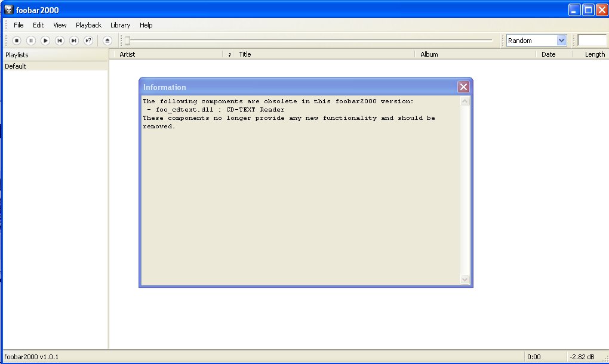609x364 pixels.
Task: Click the Playlists panel header
Action: click(55, 55)
